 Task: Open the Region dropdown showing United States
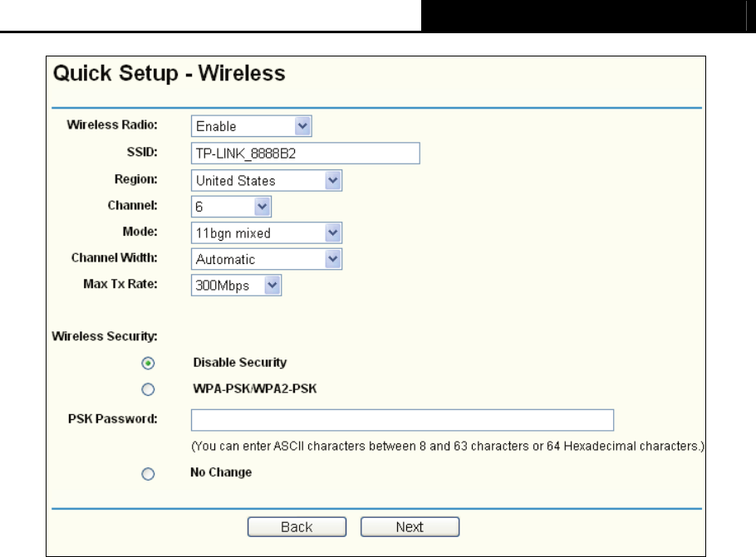click(x=267, y=181)
